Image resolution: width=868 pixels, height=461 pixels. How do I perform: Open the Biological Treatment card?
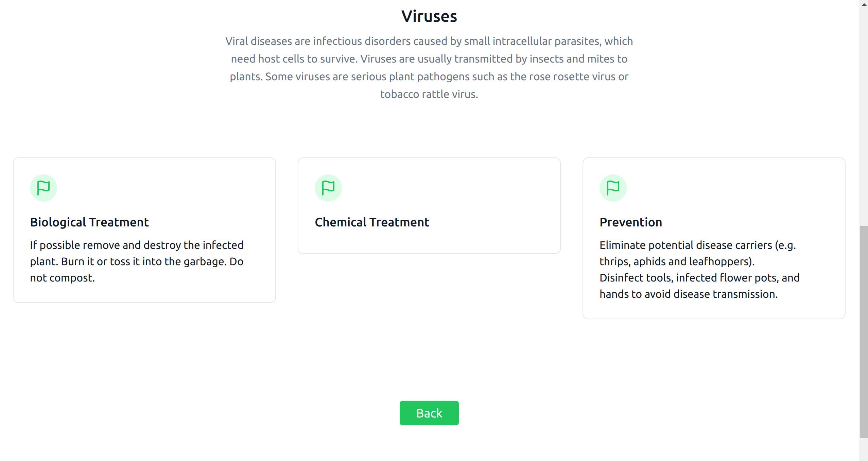click(144, 230)
